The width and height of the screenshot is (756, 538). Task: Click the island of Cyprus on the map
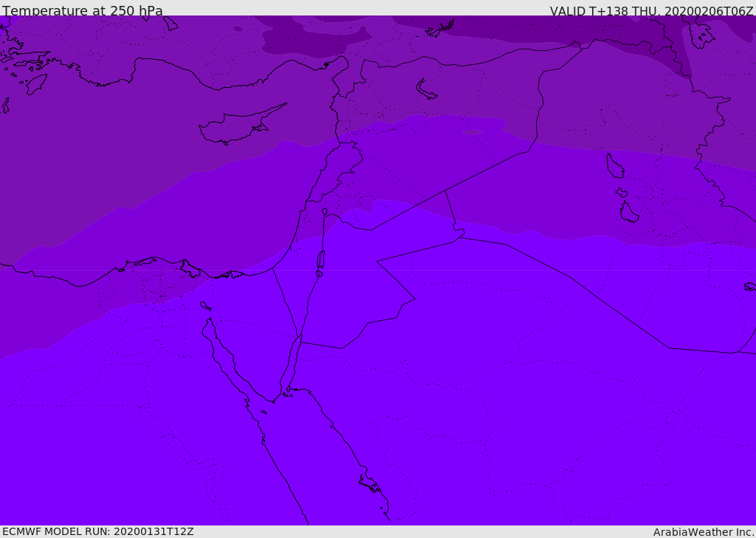241,125
